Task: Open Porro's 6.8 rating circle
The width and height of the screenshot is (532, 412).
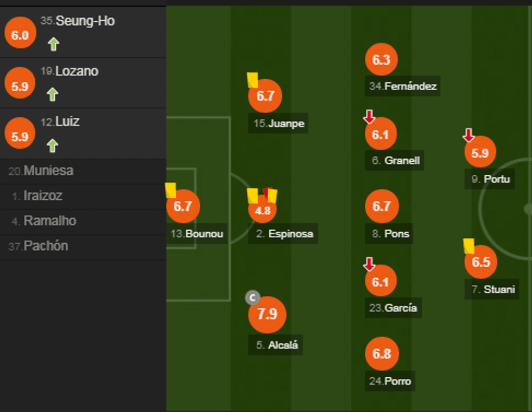Action: 382,354
